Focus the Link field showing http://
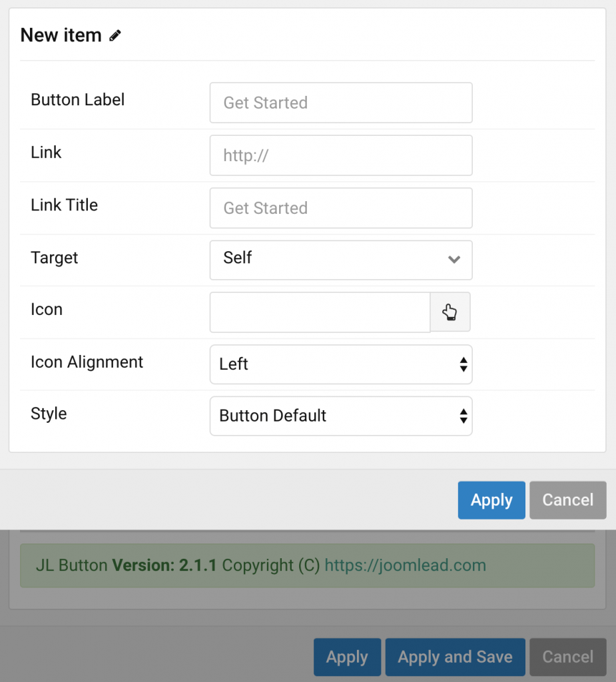The width and height of the screenshot is (616, 682). (x=341, y=155)
